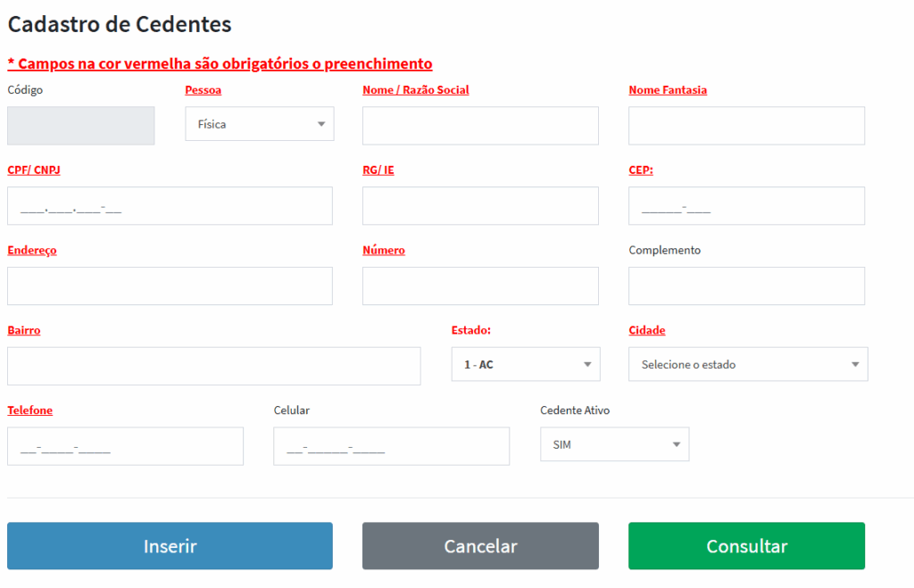Focus the Nome / Razão Social field
This screenshot has height=588, width=914.
(480, 126)
